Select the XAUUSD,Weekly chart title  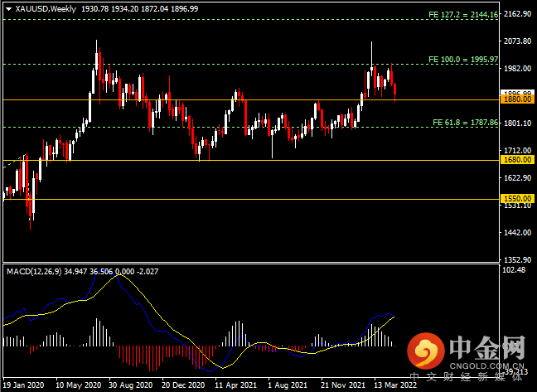[46, 9]
